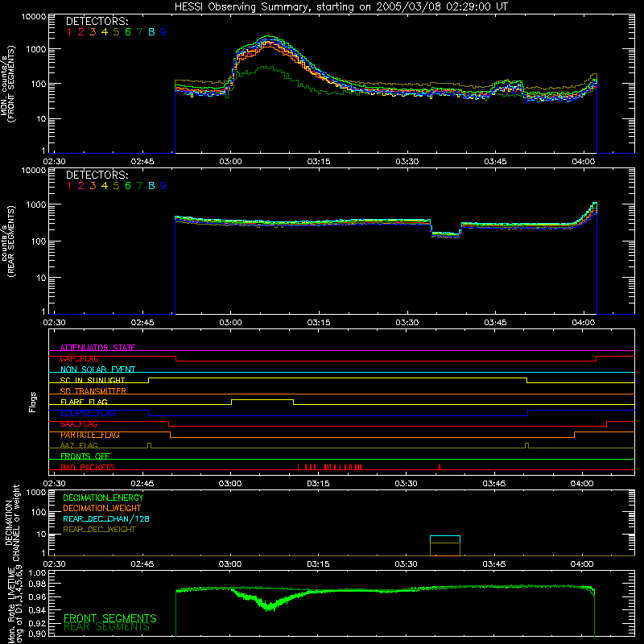Image resolution: width=644 pixels, height=644 pixels.
Task: Click the REAR SEGMENTS label in livetime panel
Action: click(x=106, y=627)
